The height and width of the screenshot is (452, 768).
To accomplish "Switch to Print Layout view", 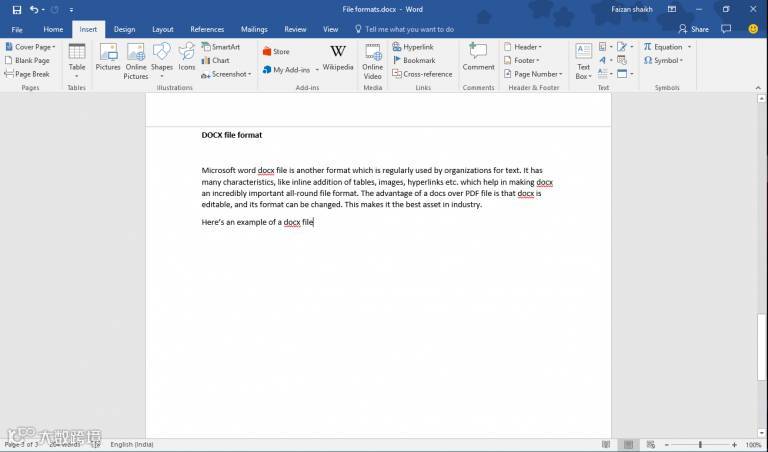I will (x=628, y=444).
